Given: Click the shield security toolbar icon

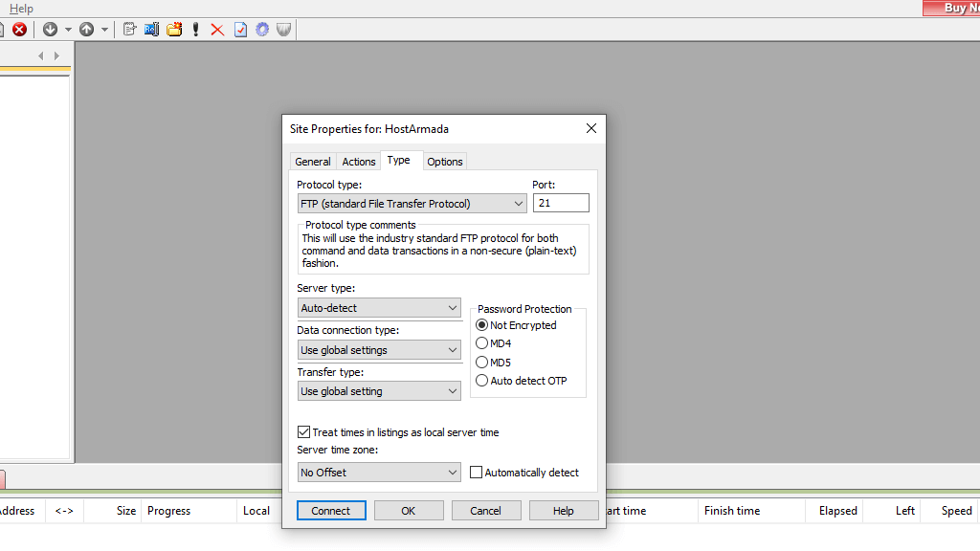Looking at the screenshot, I should point(283,29).
